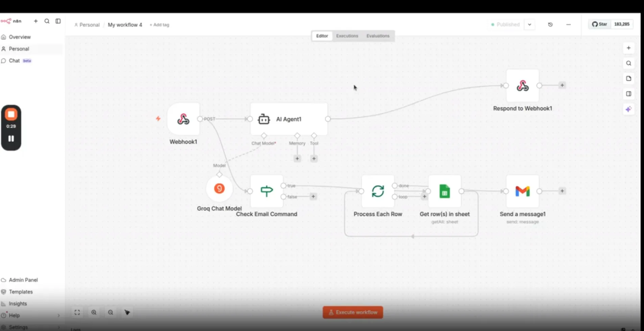Click the Execute workflow button
The width and height of the screenshot is (644, 331).
tap(353, 312)
